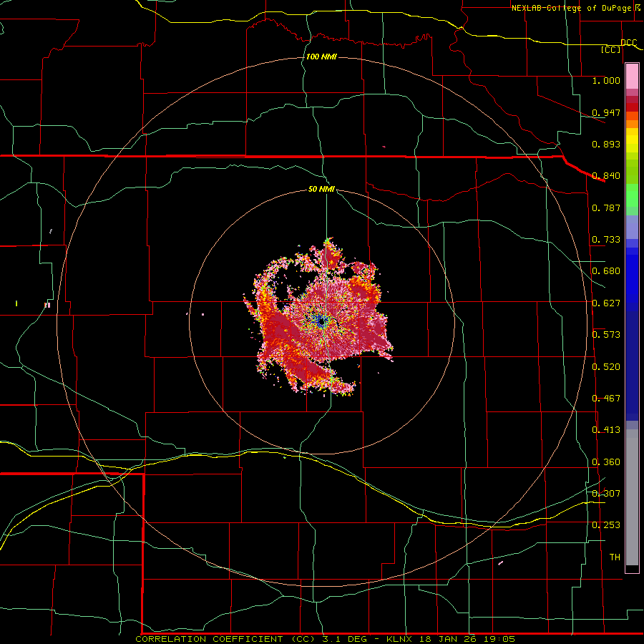Click the 0.680 legend value
Image resolution: width=644 pixels, height=644 pixels.
coord(606,271)
